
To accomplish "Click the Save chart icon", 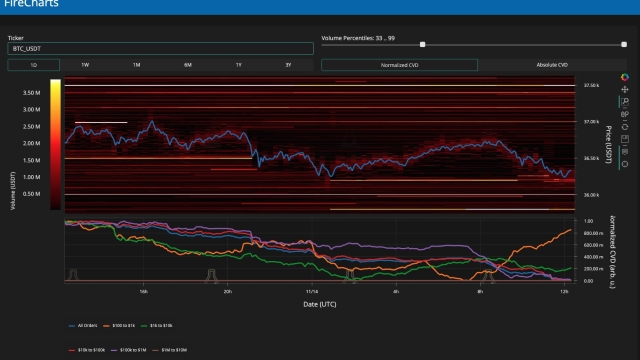I will coord(624,139).
